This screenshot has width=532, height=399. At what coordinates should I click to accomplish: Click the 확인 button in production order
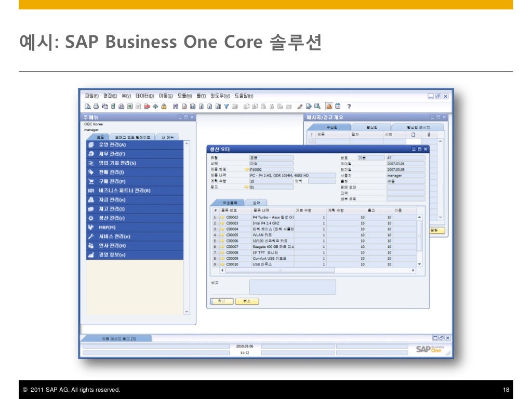click(x=221, y=301)
